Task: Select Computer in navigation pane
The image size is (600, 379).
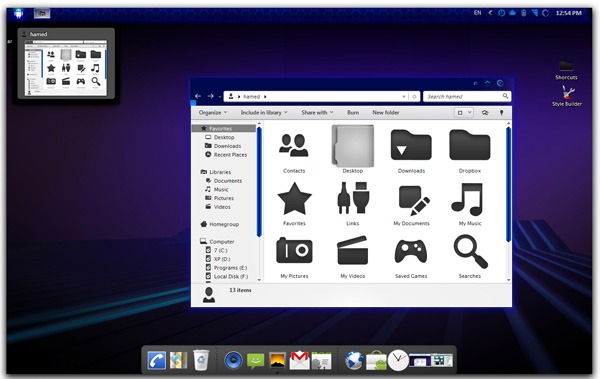Action: [x=222, y=242]
